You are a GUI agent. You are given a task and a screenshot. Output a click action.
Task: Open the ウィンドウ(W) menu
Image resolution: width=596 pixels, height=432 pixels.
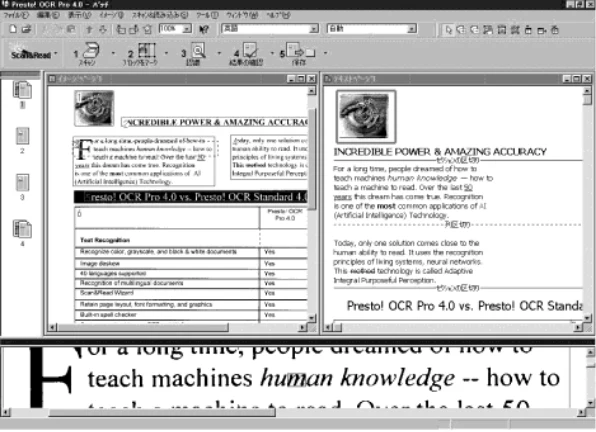pyautogui.click(x=242, y=15)
